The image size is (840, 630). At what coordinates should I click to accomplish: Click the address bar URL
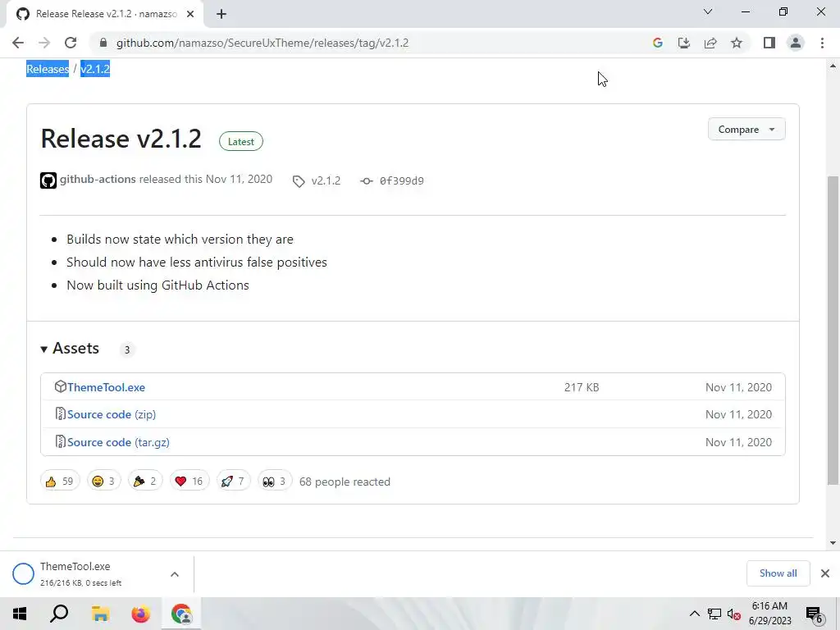262,43
